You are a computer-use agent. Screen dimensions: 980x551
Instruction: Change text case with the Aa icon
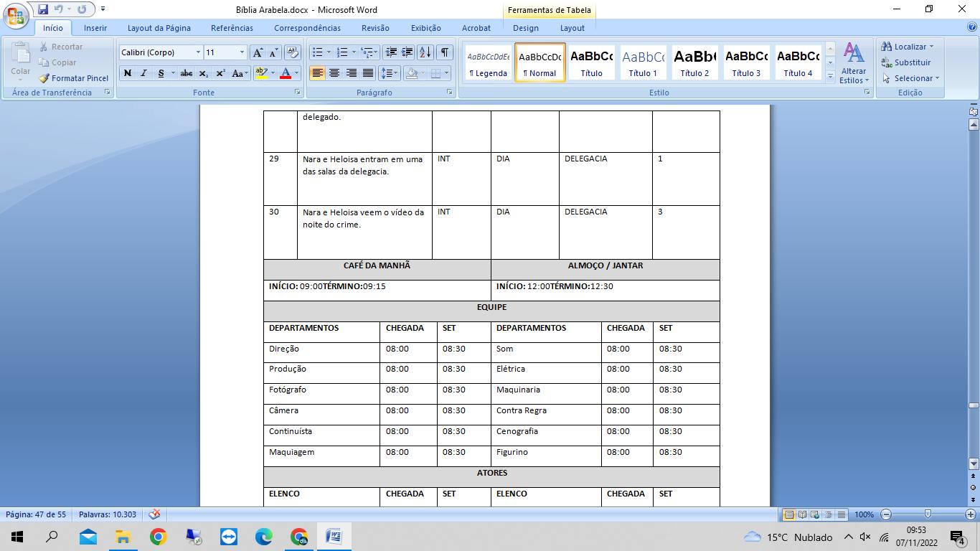pyautogui.click(x=240, y=73)
